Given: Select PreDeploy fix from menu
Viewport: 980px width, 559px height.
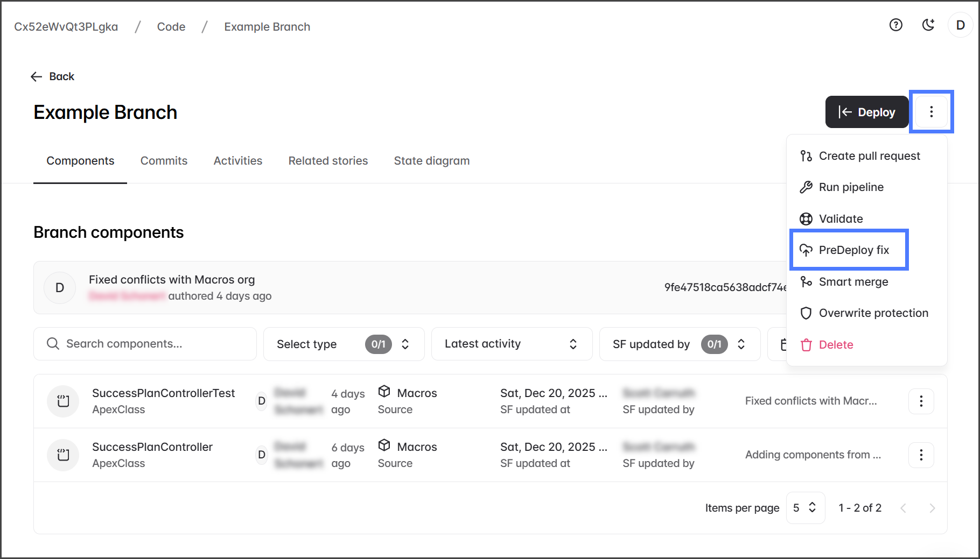Looking at the screenshot, I should (x=853, y=250).
